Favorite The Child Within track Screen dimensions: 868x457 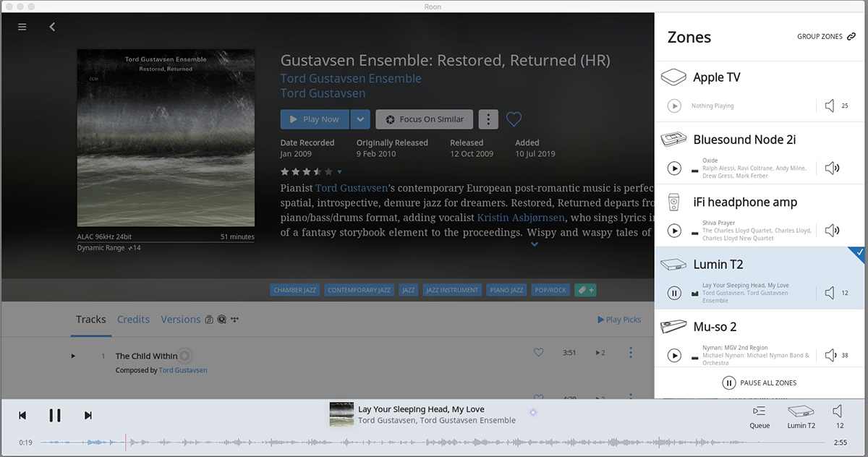click(538, 353)
